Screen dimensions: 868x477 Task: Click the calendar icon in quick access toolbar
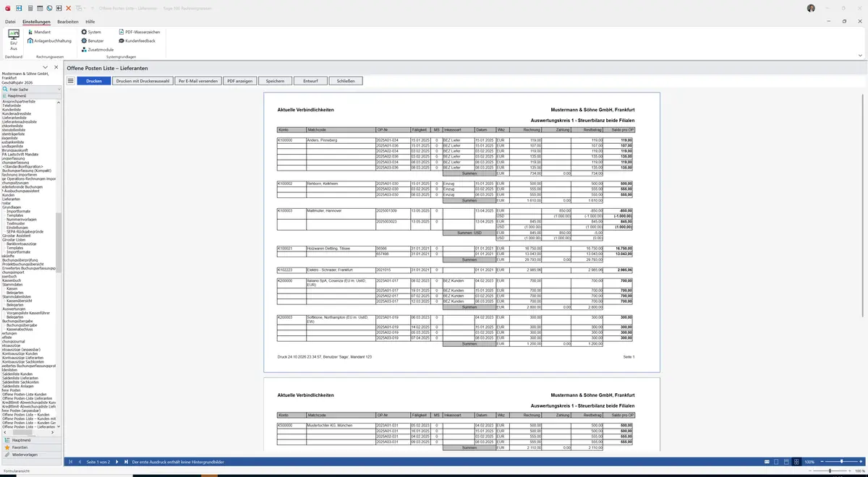coord(39,7)
